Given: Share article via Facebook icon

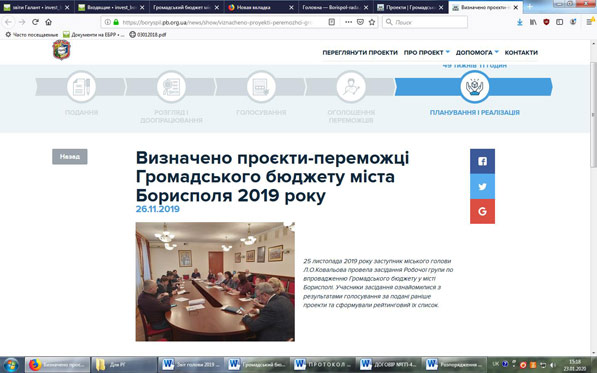Looking at the screenshot, I should click(482, 161).
